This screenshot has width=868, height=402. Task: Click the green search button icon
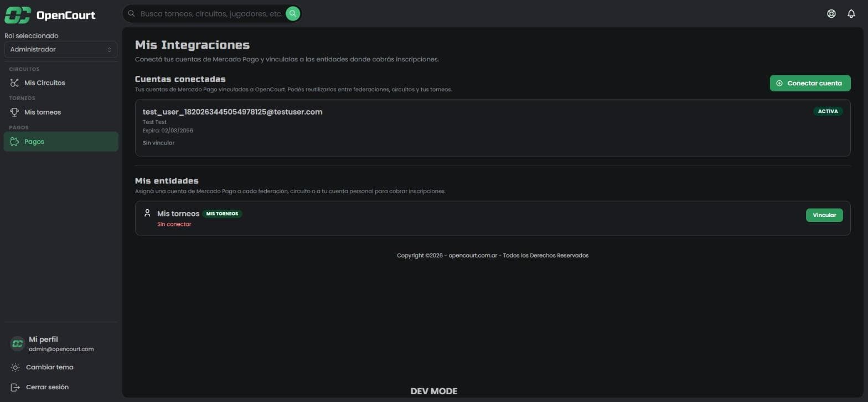pos(293,13)
